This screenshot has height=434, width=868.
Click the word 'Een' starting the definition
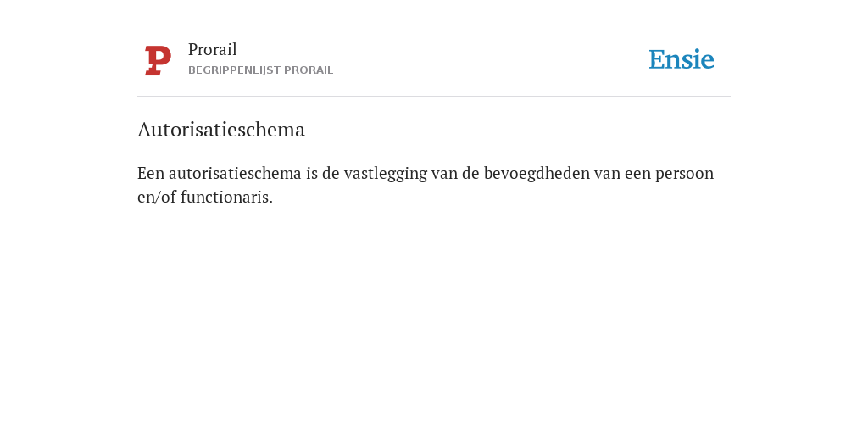point(151,173)
